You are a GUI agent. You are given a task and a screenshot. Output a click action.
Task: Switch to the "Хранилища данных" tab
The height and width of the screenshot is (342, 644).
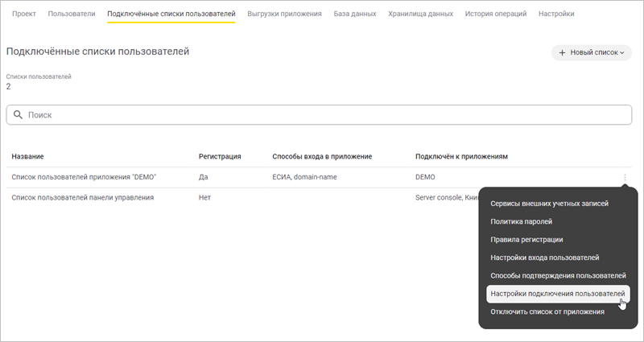tap(419, 14)
